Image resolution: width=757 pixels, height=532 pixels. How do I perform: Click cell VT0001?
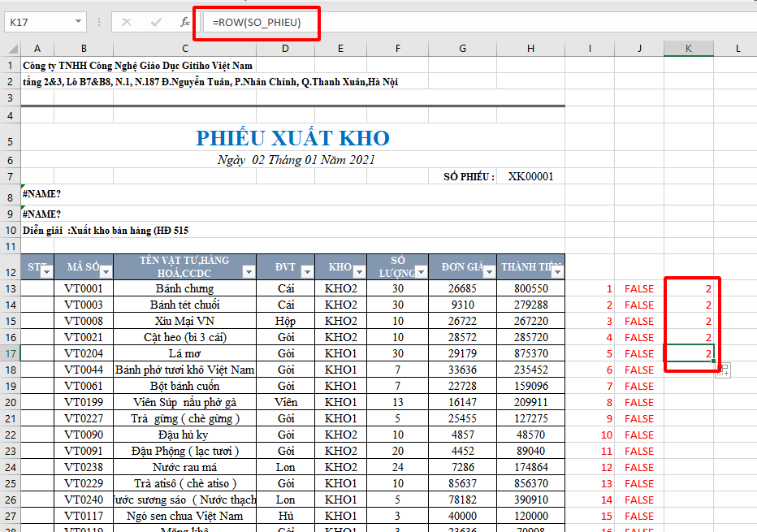coord(84,288)
